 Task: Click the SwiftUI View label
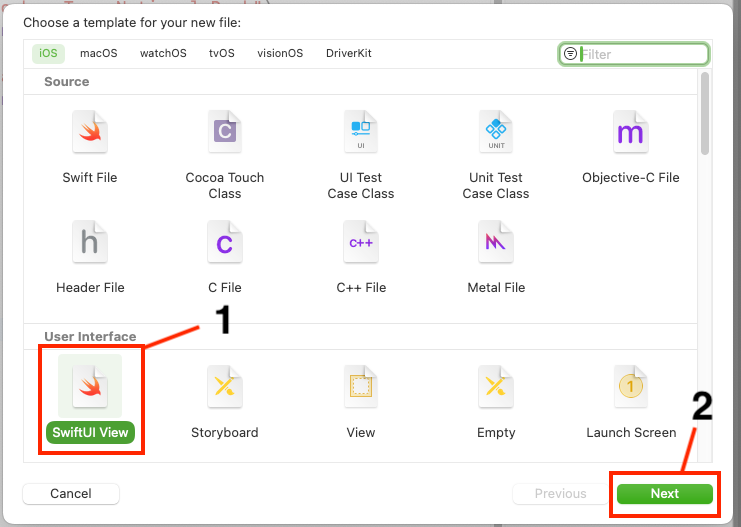[x=90, y=432]
